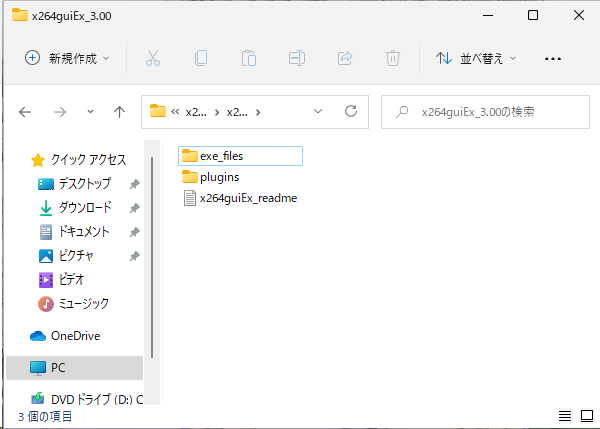Click the pin icon beside ピクチャ
The height and width of the screenshot is (429, 600).
point(134,256)
